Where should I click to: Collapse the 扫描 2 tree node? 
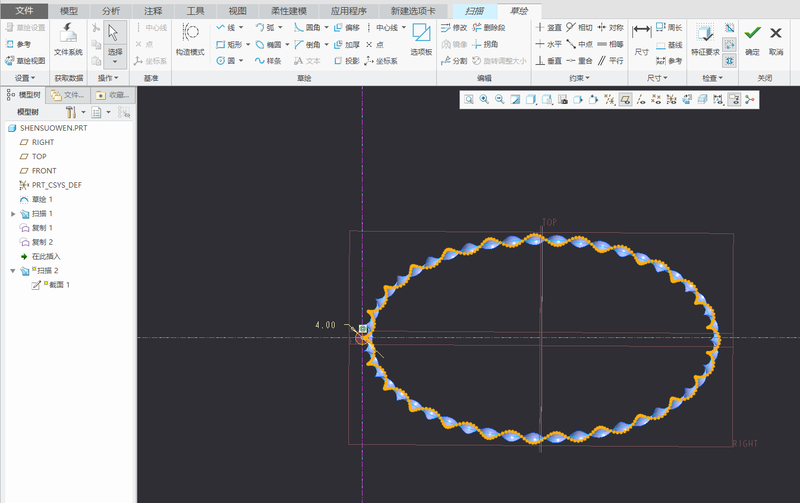pyautogui.click(x=13, y=271)
